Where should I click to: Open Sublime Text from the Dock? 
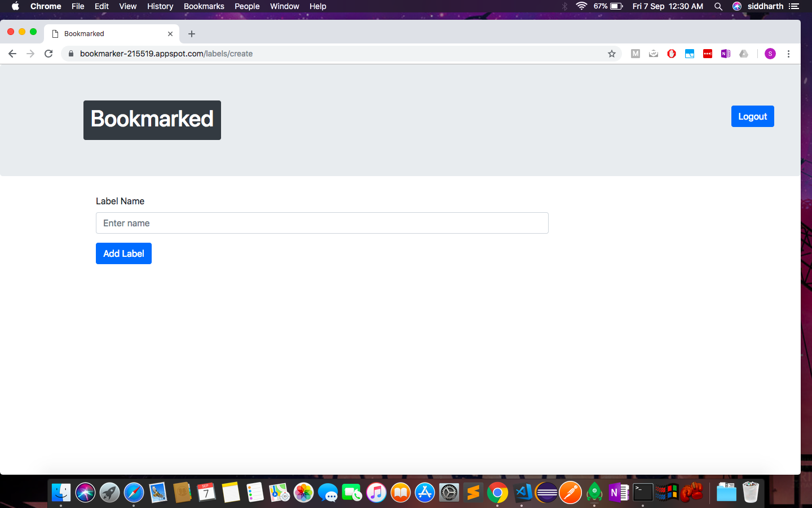tap(473, 493)
